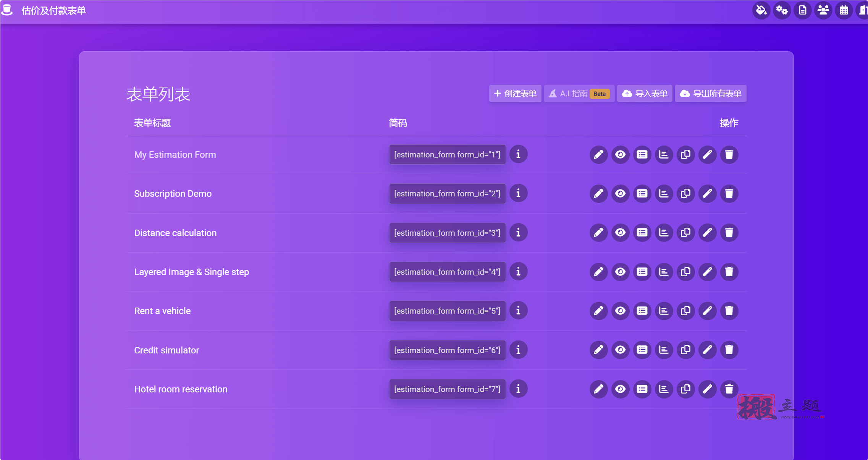Screen dimensions: 868x460
Task: Preview Distance calculation with eye icon
Action: 620,233
